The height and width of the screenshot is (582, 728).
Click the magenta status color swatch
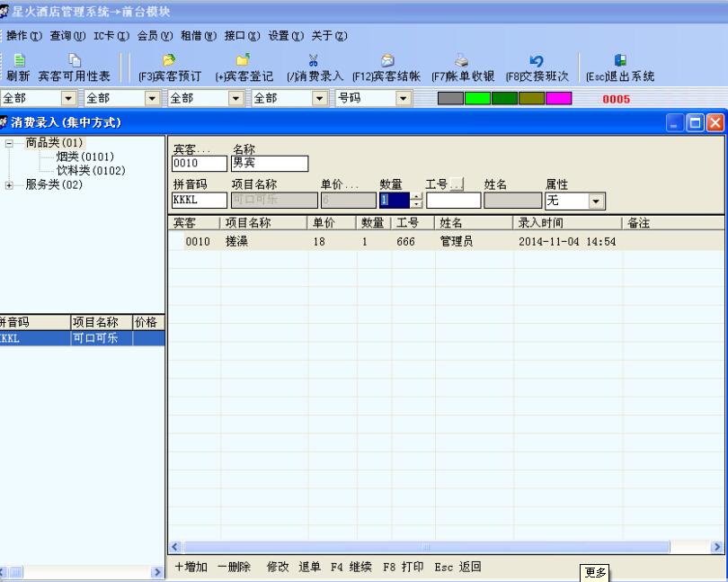(x=558, y=98)
